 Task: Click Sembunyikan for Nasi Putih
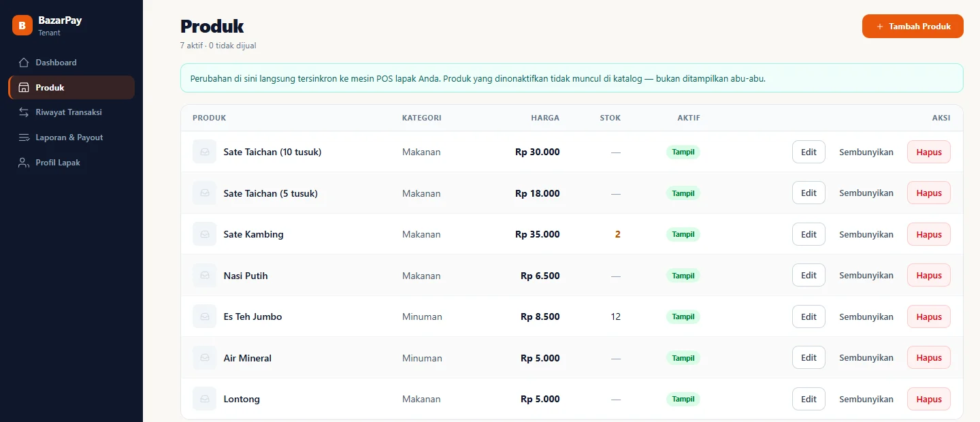click(866, 276)
